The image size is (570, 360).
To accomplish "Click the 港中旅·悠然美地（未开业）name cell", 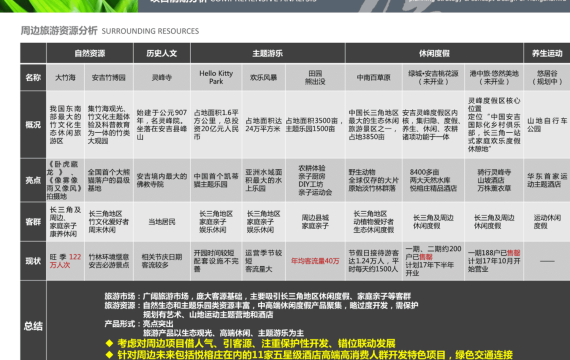I will [x=494, y=77].
